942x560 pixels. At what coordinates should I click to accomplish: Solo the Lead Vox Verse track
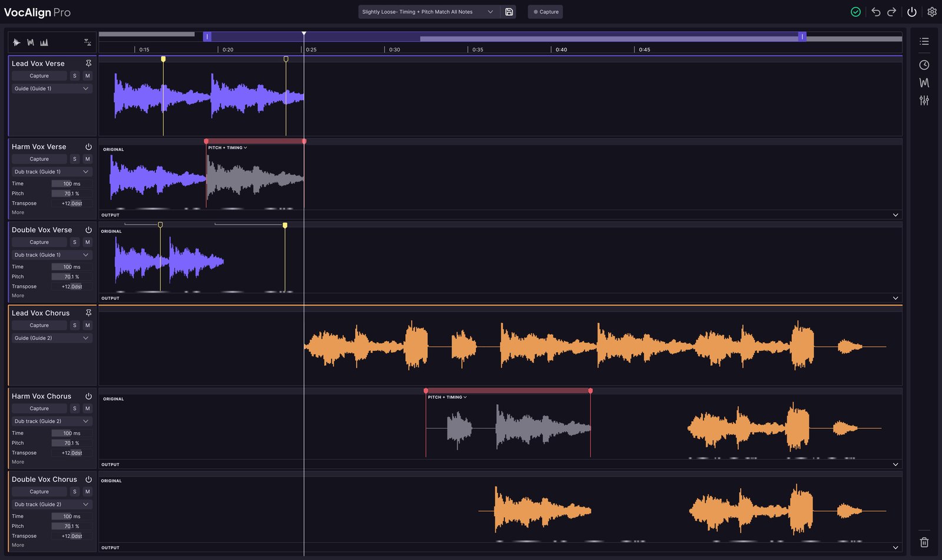(x=75, y=76)
